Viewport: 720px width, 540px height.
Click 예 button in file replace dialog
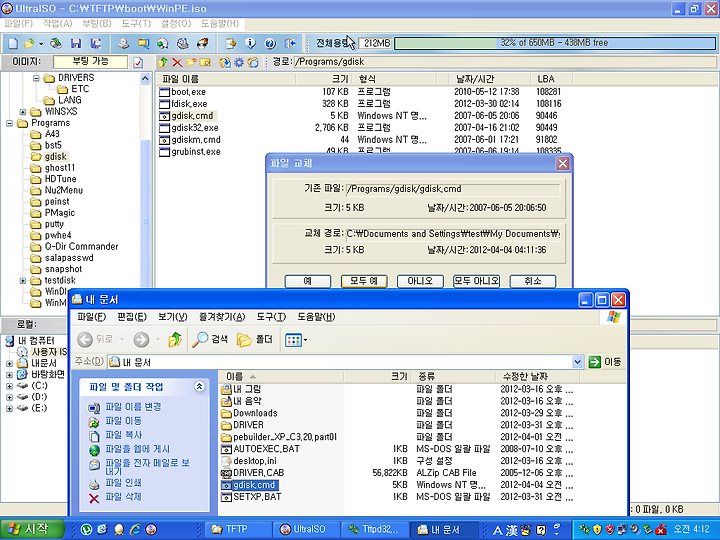click(308, 281)
